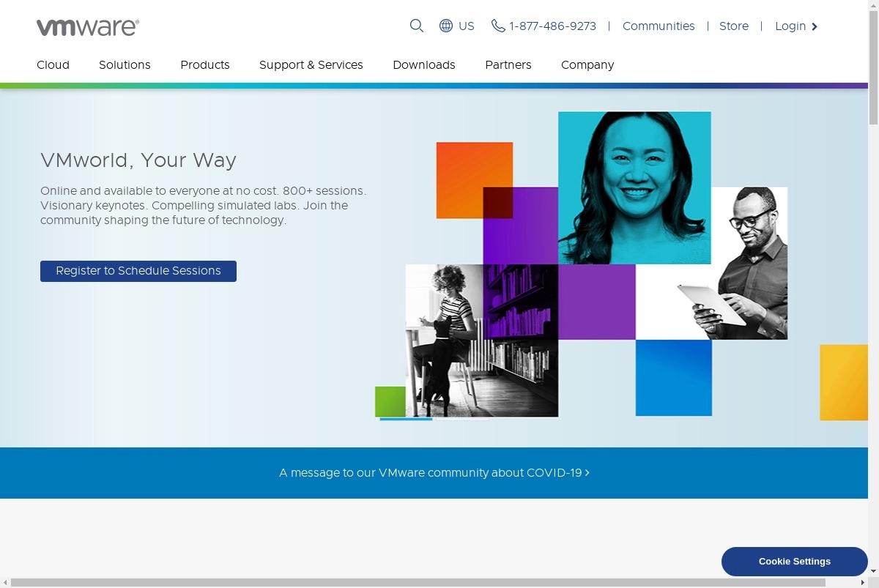
Task: Click the globe region icon
Action: coord(446,26)
